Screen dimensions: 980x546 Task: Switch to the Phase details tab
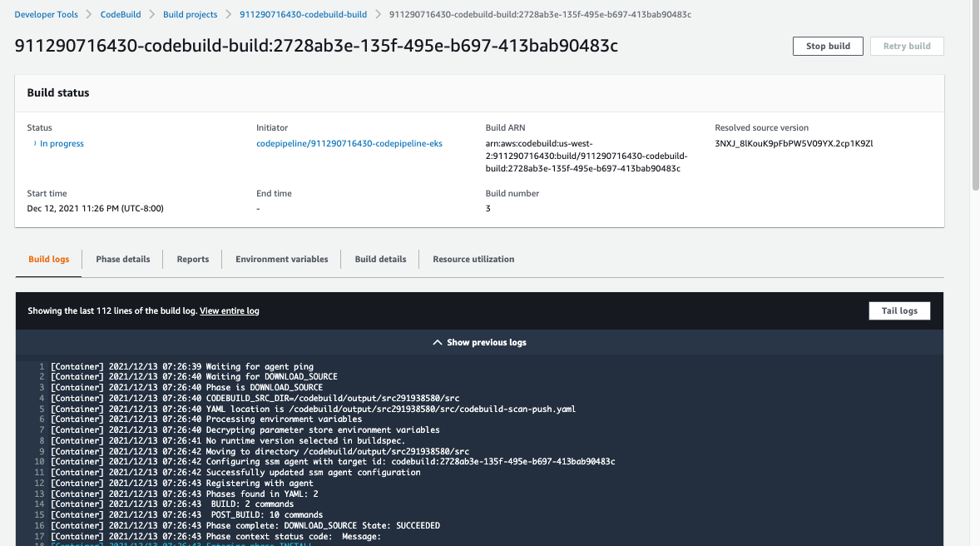[x=123, y=259]
